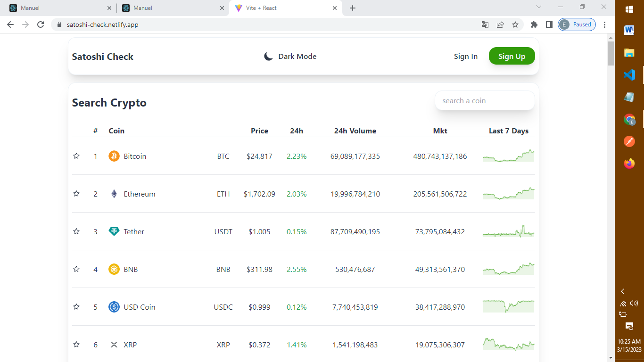Open the Ethereum coin name

140,194
